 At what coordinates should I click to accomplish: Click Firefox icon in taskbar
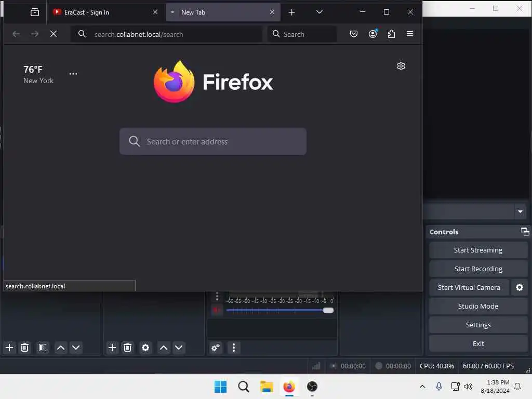pos(289,387)
